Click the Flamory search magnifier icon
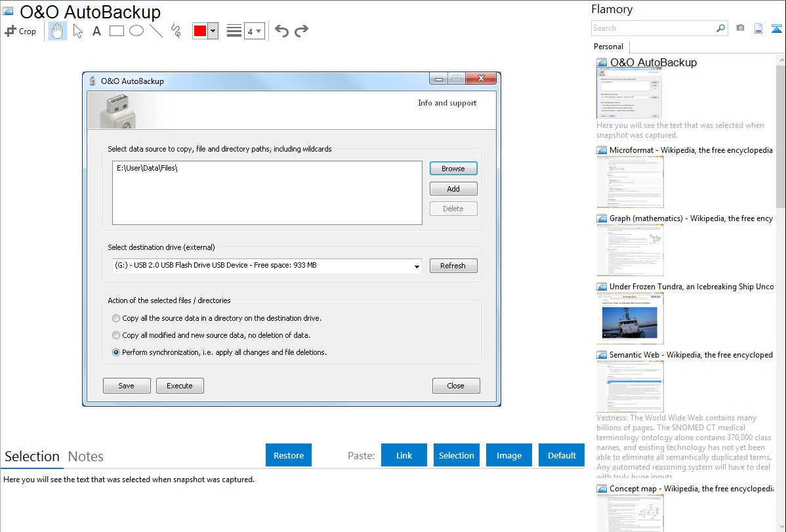This screenshot has width=786, height=532. tap(720, 28)
